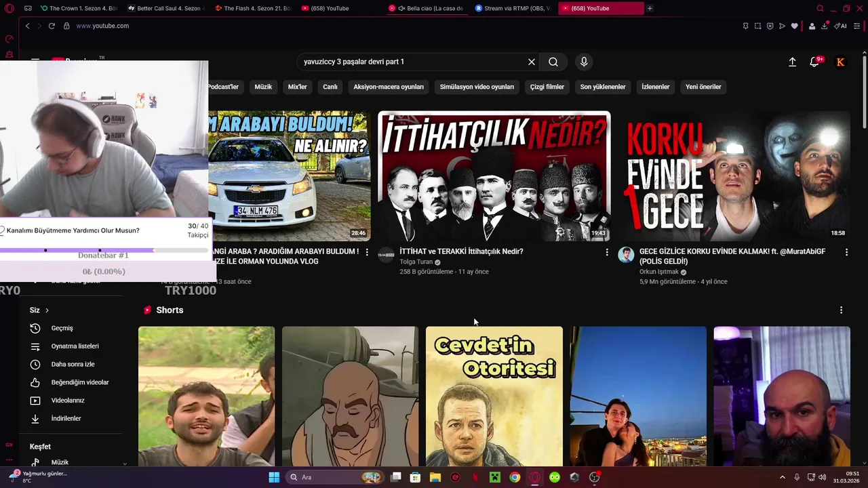Show hidden icons chevron in system tray

[782, 477]
